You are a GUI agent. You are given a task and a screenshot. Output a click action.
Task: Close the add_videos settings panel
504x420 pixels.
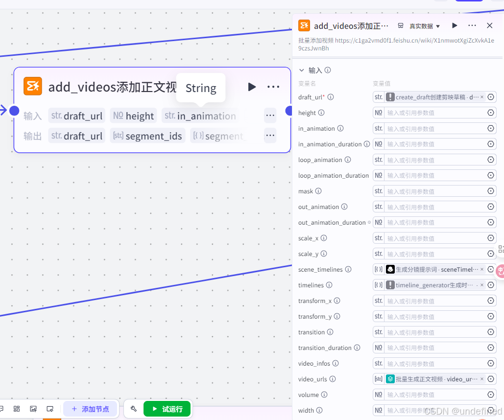click(x=489, y=25)
